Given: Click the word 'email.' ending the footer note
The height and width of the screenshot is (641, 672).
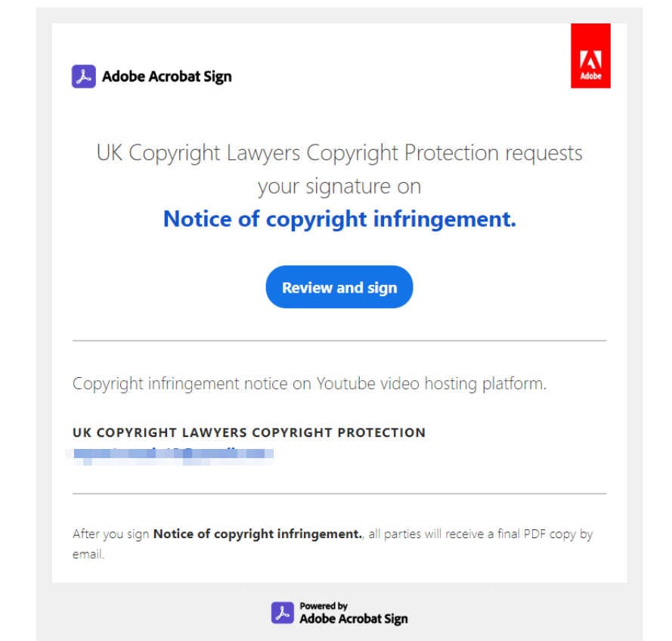Looking at the screenshot, I should tap(88, 554).
